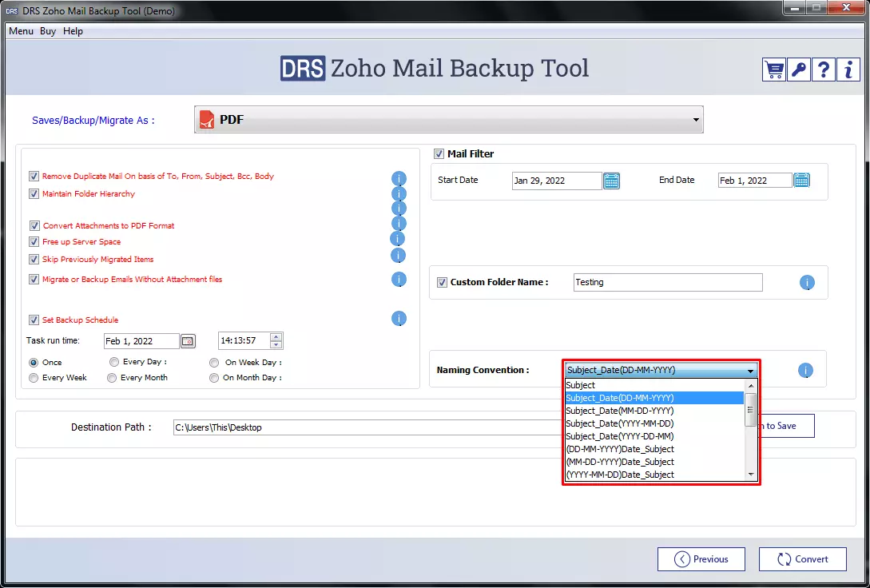This screenshot has width=870, height=588.
Task: Uncheck Custom Folder Name checkbox
Action: 442,282
